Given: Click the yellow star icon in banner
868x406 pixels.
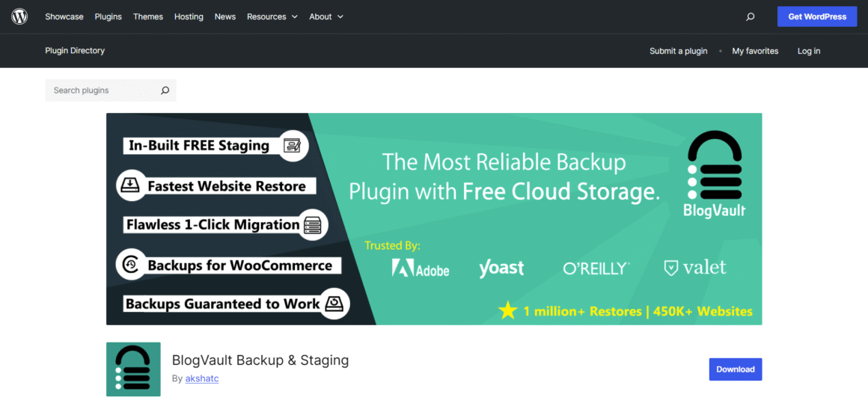Looking at the screenshot, I should pyautogui.click(x=507, y=310).
